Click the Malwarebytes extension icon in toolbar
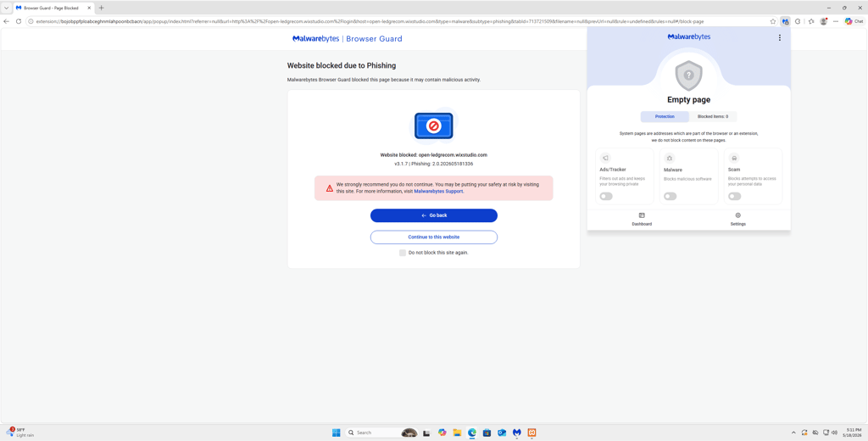The width and height of the screenshot is (868, 441). [785, 21]
